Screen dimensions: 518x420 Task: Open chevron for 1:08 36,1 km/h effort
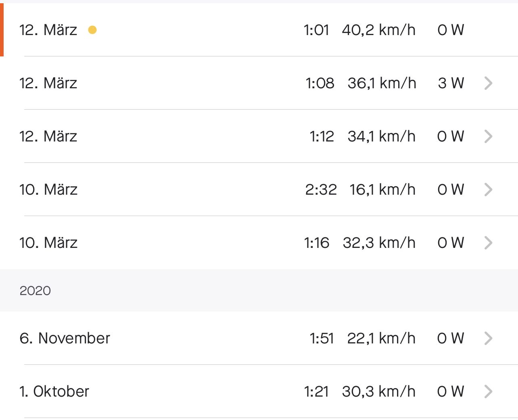[x=488, y=83]
